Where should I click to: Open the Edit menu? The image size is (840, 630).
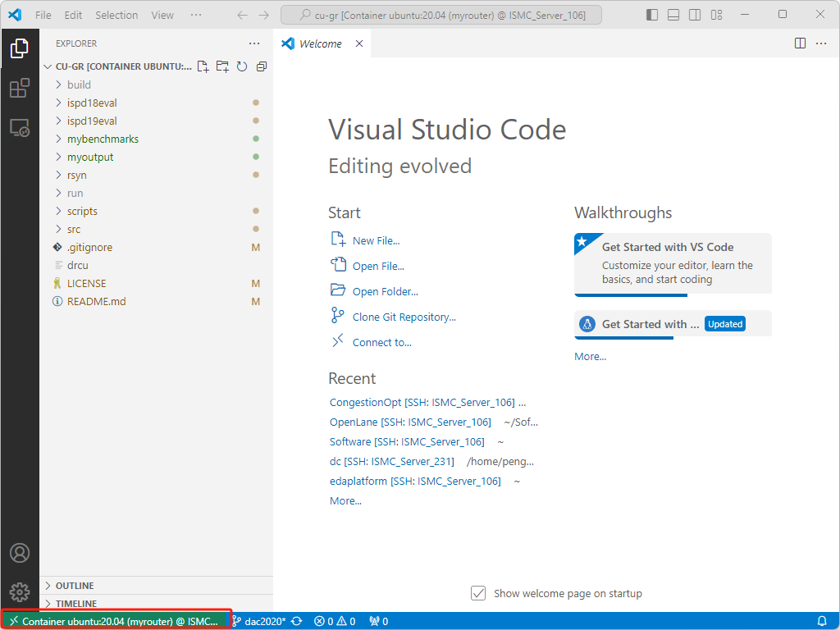(73, 15)
